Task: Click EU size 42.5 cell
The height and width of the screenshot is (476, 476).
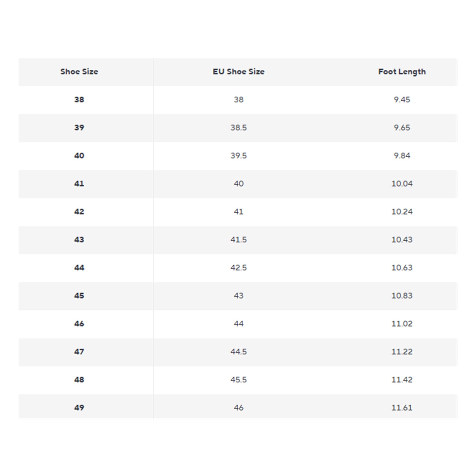Action: 239,267
